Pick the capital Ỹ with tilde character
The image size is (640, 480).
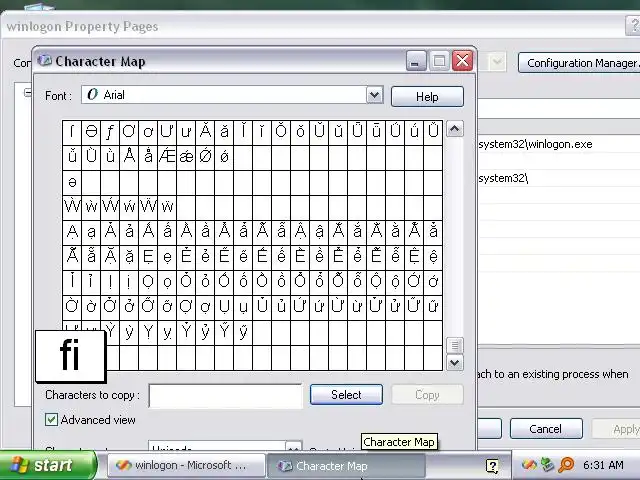tap(224, 332)
